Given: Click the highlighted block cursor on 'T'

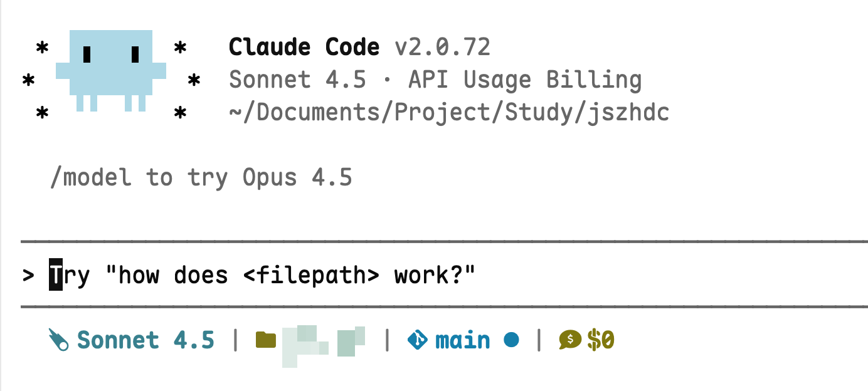Looking at the screenshot, I should pyautogui.click(x=56, y=275).
